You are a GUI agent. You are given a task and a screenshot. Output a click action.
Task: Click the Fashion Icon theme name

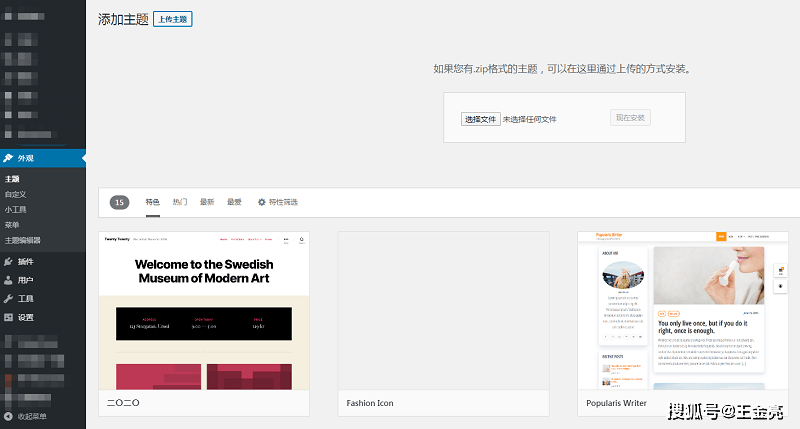point(370,403)
